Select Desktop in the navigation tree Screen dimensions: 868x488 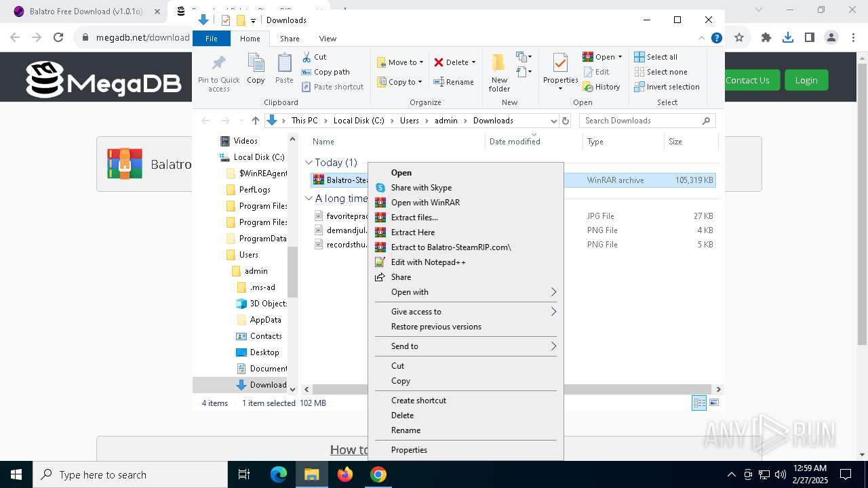(264, 352)
